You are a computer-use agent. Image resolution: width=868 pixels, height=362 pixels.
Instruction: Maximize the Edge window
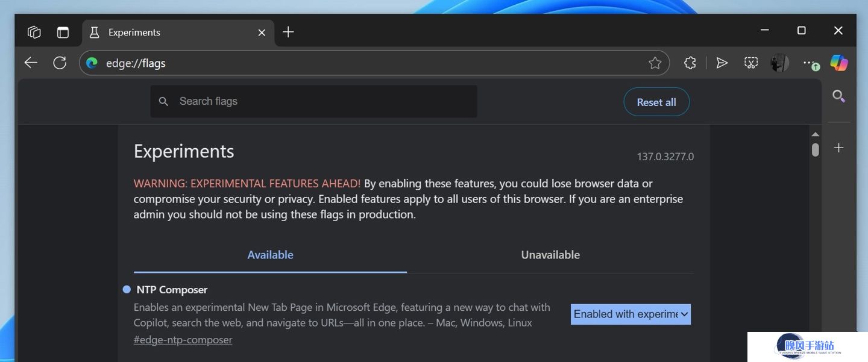coord(801,30)
